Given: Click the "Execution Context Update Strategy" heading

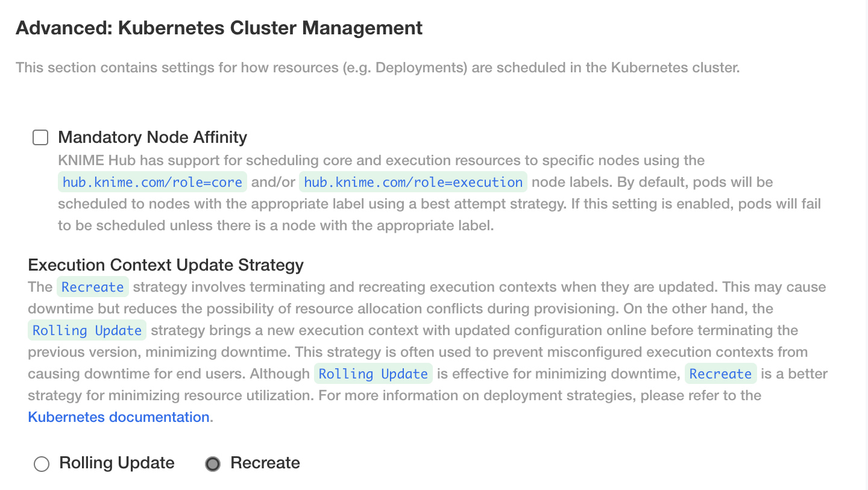Looking at the screenshot, I should coord(166,265).
